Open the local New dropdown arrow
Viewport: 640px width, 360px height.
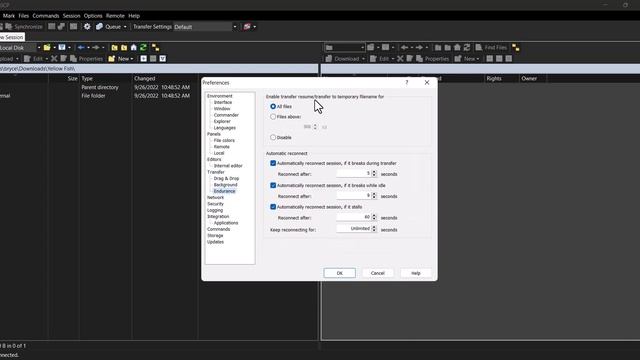(x=131, y=59)
